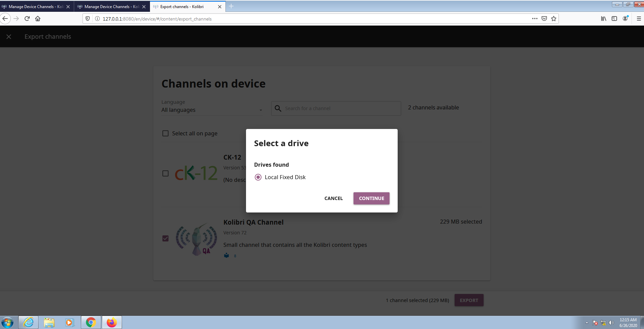Open the Firefox account icon
Image resolution: width=644 pixels, height=329 pixels.
[x=625, y=19]
